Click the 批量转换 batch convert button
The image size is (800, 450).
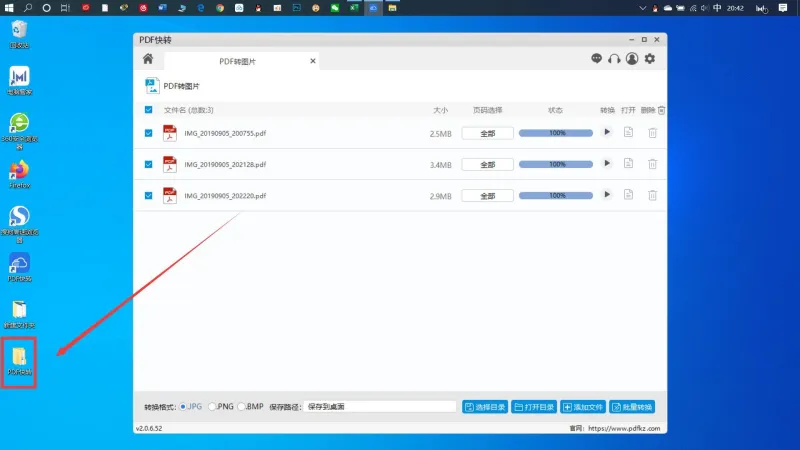pyautogui.click(x=632, y=407)
